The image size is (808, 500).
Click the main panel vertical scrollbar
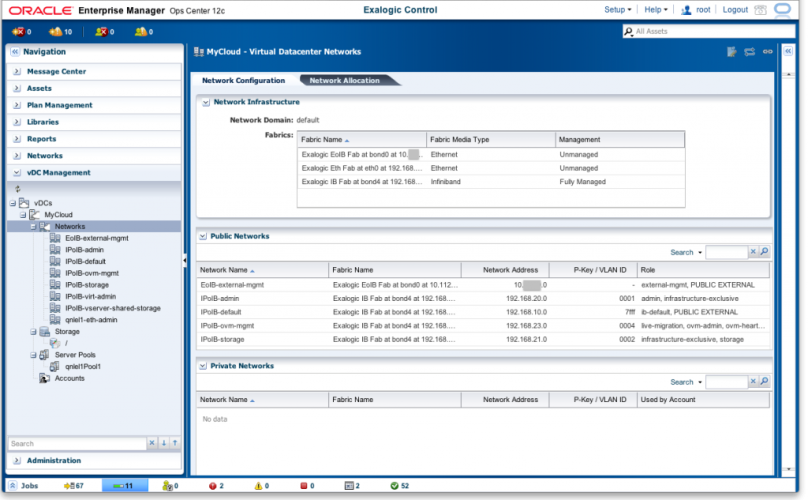788,272
